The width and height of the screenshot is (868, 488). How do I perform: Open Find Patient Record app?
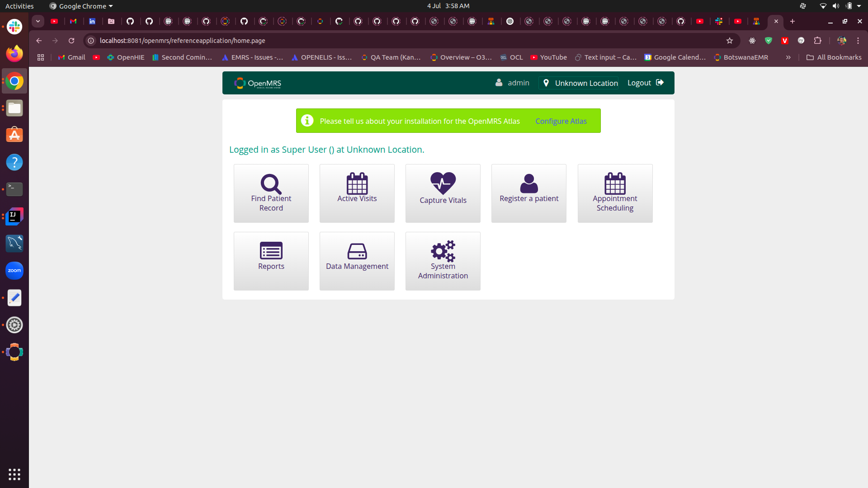(x=271, y=193)
